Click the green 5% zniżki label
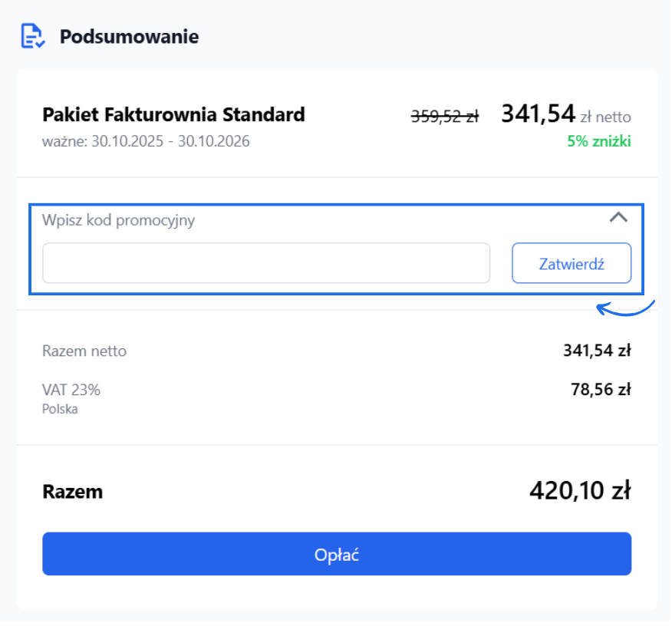 598,141
